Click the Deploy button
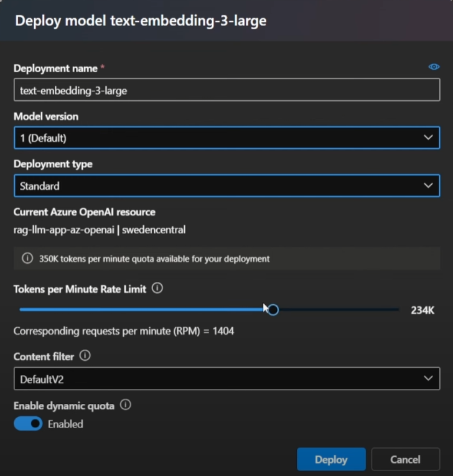Screen dimensions: 453x476 (x=331, y=459)
